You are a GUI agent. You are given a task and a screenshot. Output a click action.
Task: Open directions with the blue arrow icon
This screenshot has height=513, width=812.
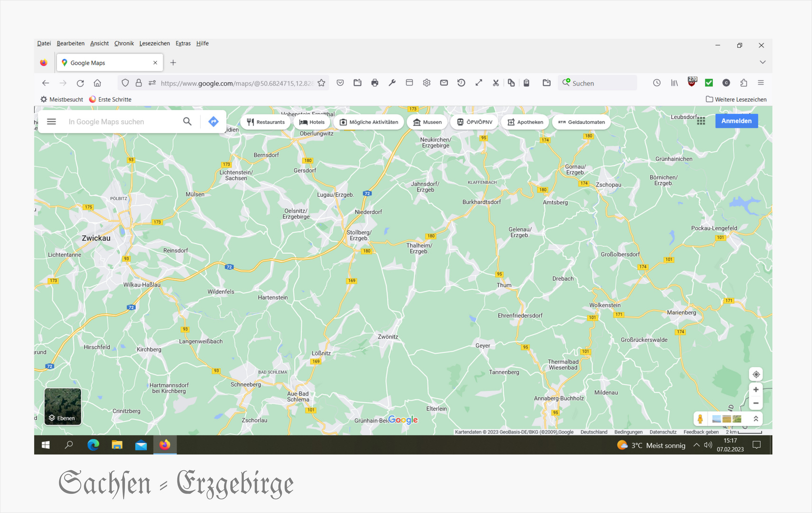click(x=214, y=122)
